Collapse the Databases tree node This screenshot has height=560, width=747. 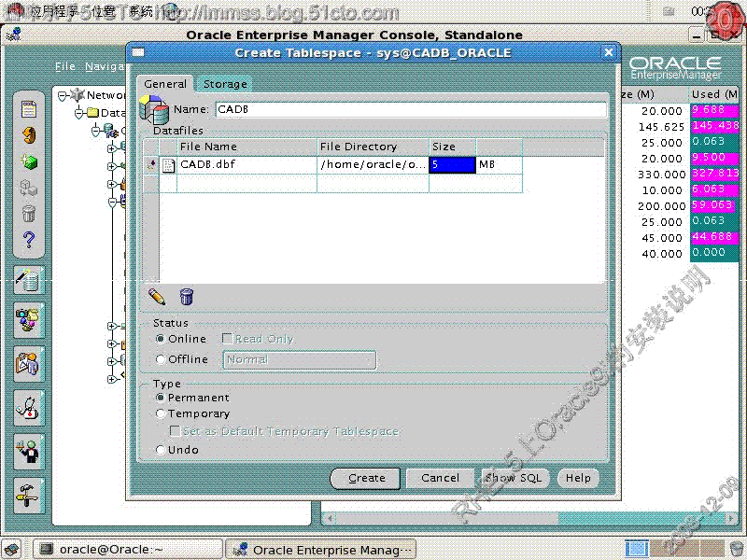point(79,113)
